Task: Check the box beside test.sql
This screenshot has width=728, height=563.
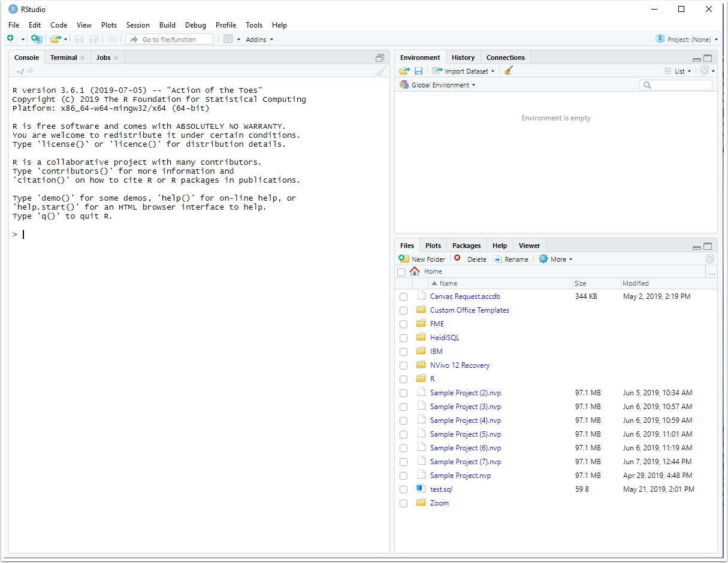Action: [x=403, y=490]
